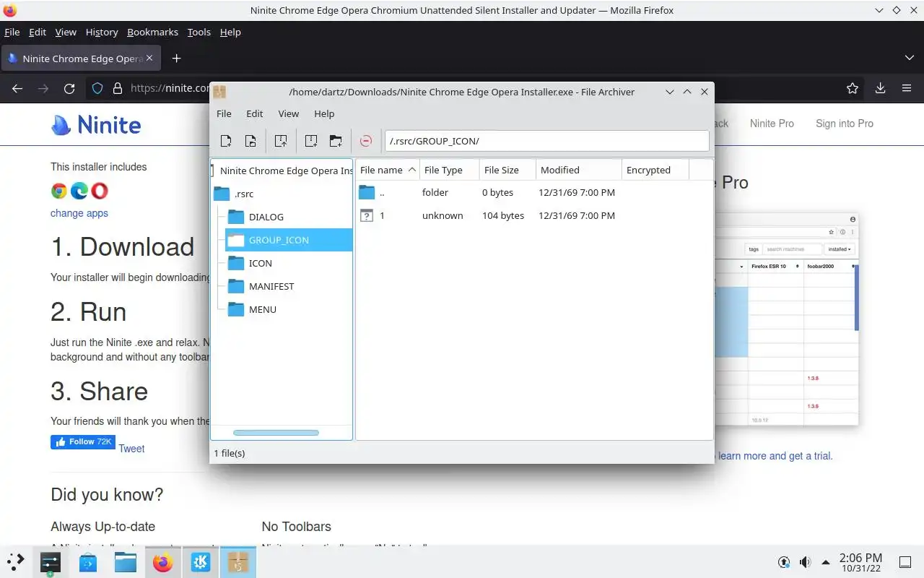Open the archiver Help menu

point(324,113)
